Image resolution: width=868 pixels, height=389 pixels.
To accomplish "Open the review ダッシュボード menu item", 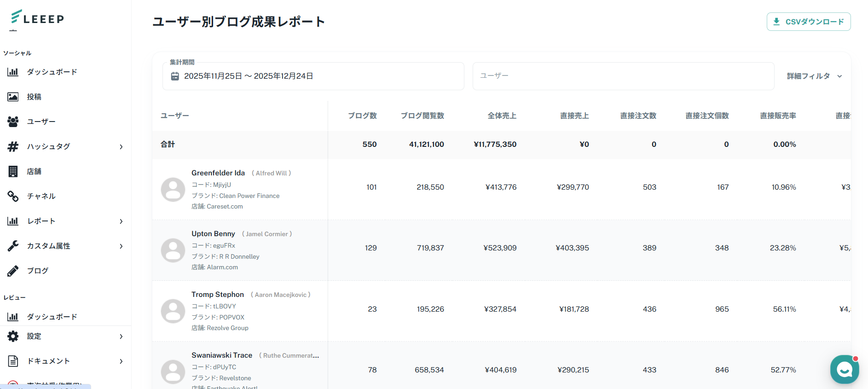I will (x=52, y=317).
